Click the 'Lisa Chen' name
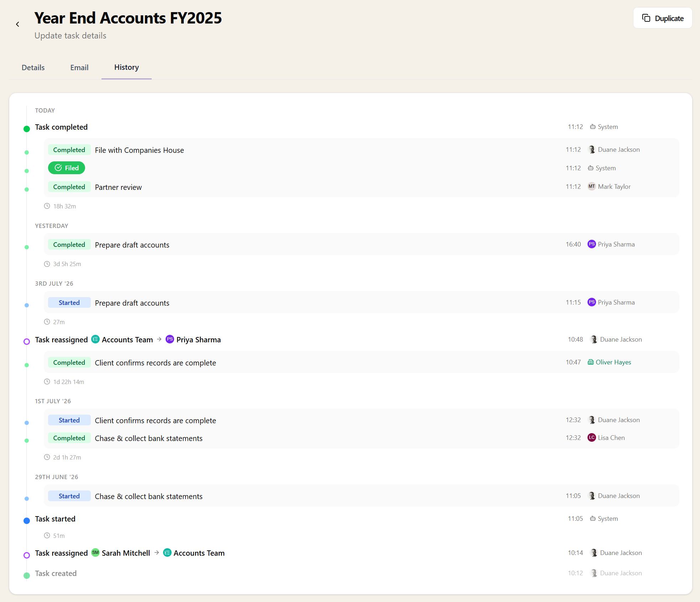 point(611,438)
